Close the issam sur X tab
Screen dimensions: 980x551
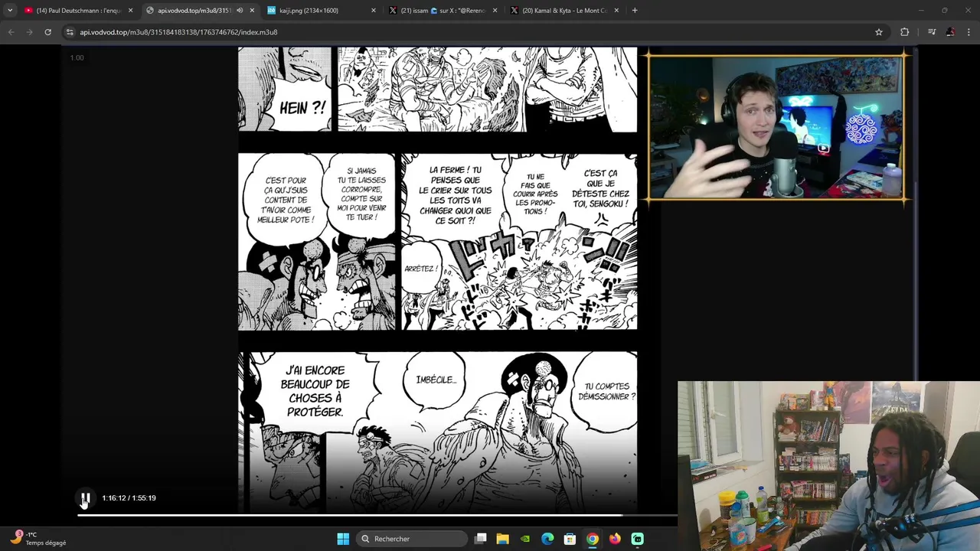[495, 11]
